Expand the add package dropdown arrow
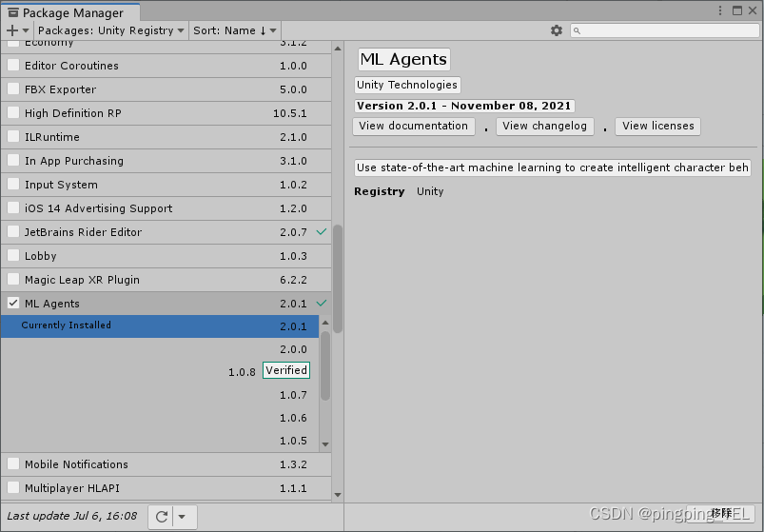Screen dimensions: 764x532 pyautogui.click(x=26, y=30)
